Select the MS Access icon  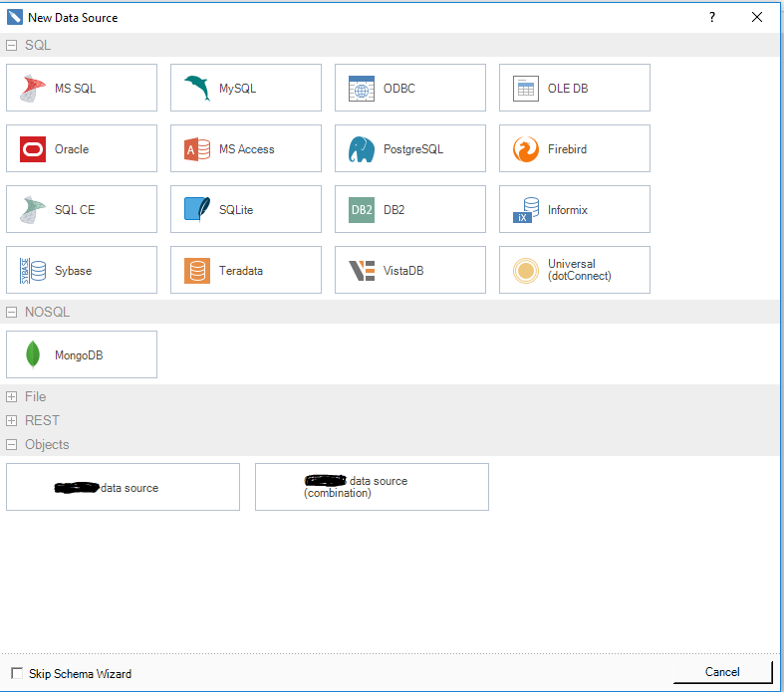(197, 149)
